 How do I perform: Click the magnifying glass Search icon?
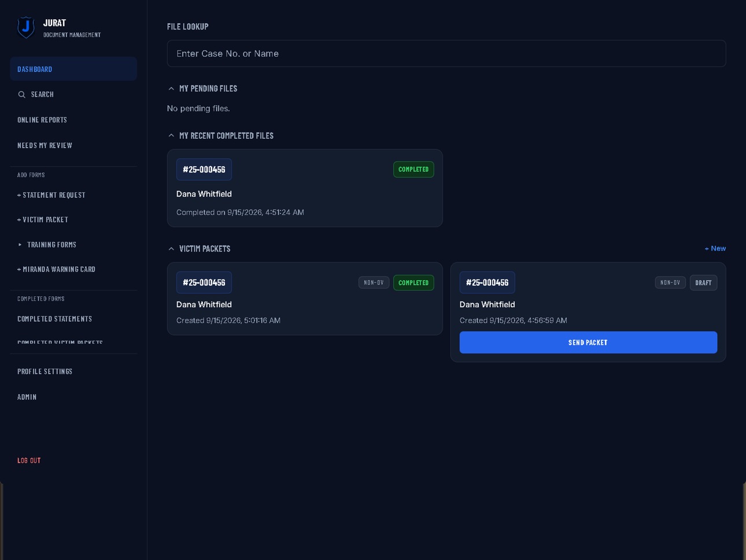(x=22, y=94)
